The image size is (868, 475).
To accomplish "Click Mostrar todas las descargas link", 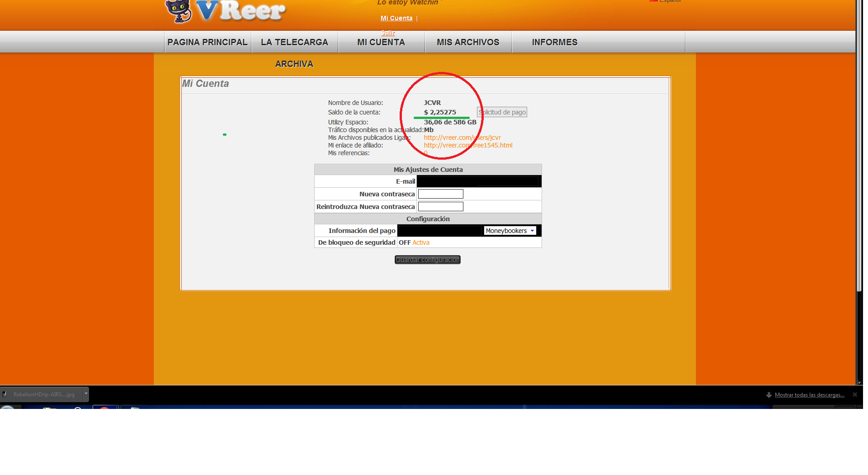I will (x=809, y=395).
